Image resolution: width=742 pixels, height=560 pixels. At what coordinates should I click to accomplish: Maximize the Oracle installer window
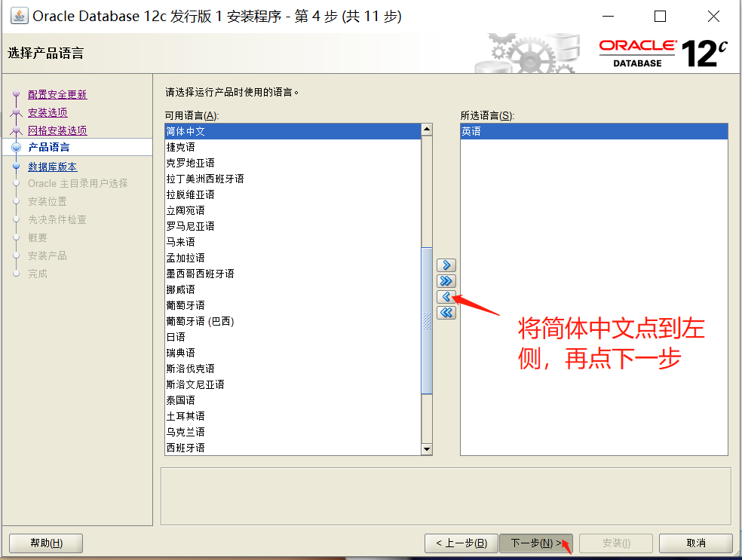[x=660, y=17]
